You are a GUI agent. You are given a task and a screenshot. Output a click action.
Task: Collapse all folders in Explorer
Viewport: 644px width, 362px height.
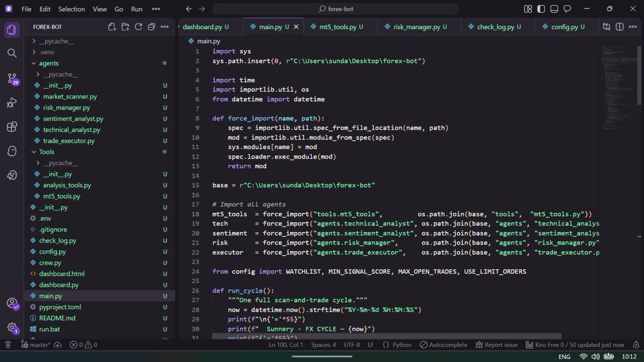click(151, 27)
